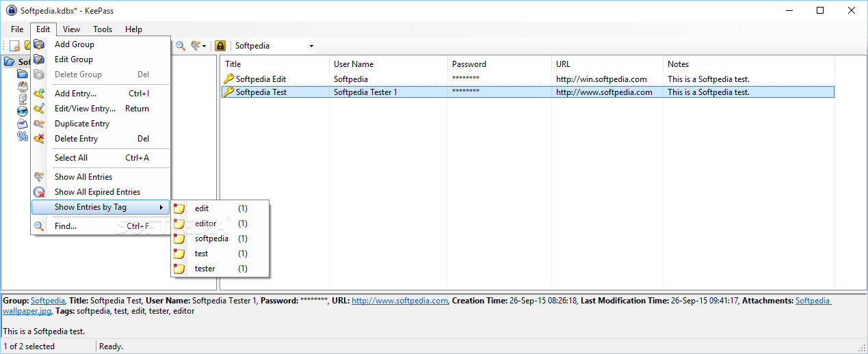Sort entries by Password column header
The height and width of the screenshot is (354, 868).
[x=499, y=64]
